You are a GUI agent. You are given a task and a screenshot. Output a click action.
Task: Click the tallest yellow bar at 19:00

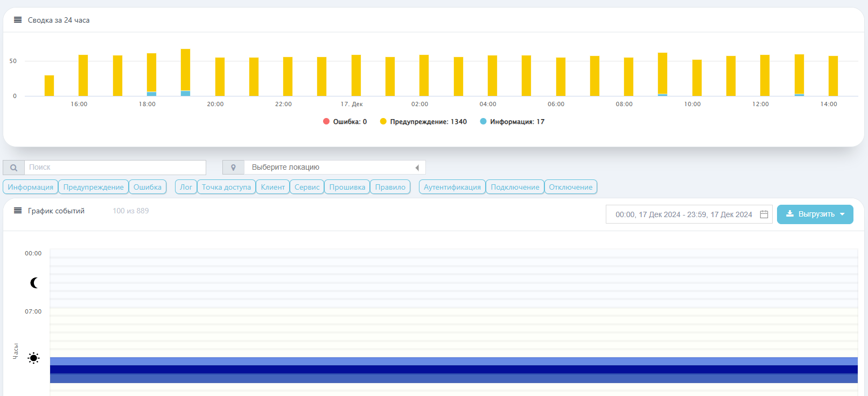(x=185, y=70)
